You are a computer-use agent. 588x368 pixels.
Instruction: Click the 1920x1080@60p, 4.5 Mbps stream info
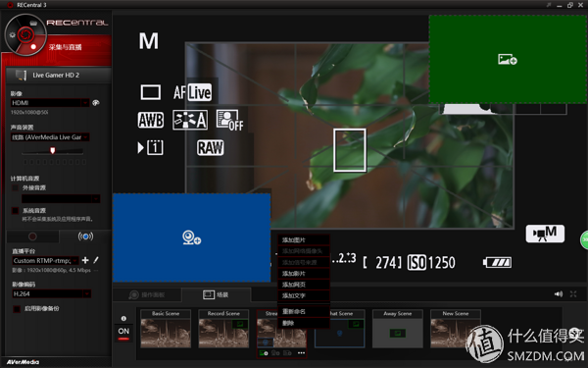click(52, 271)
